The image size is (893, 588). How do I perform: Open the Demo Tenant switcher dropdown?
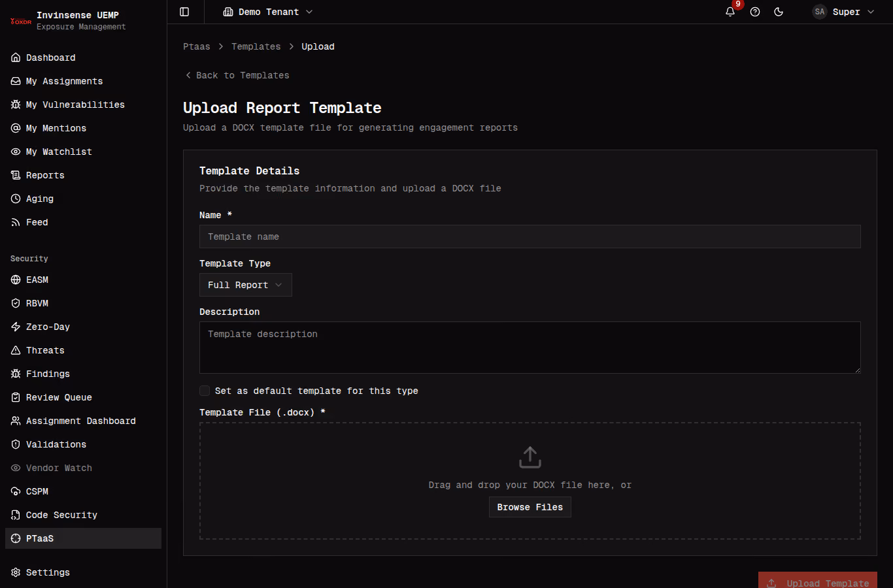pos(268,12)
